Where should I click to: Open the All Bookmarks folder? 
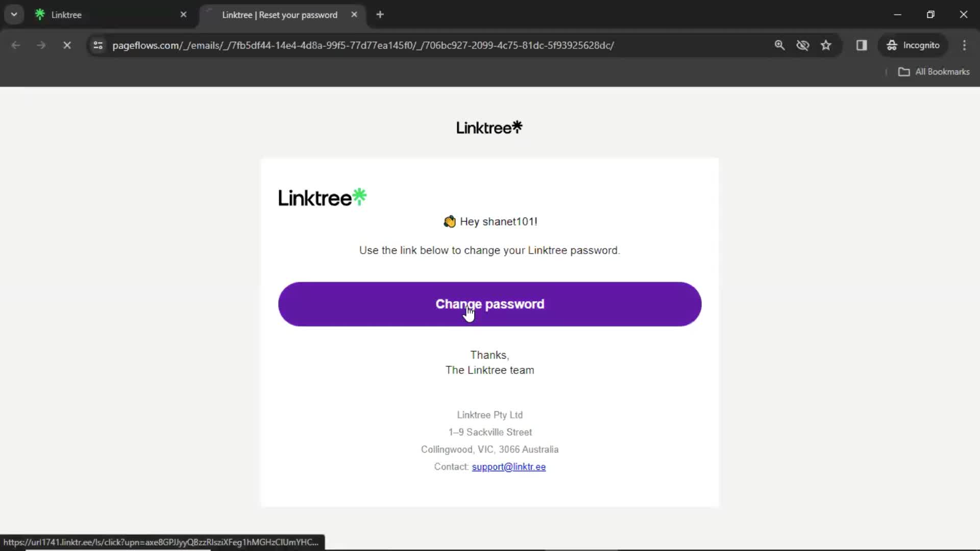coord(934,72)
